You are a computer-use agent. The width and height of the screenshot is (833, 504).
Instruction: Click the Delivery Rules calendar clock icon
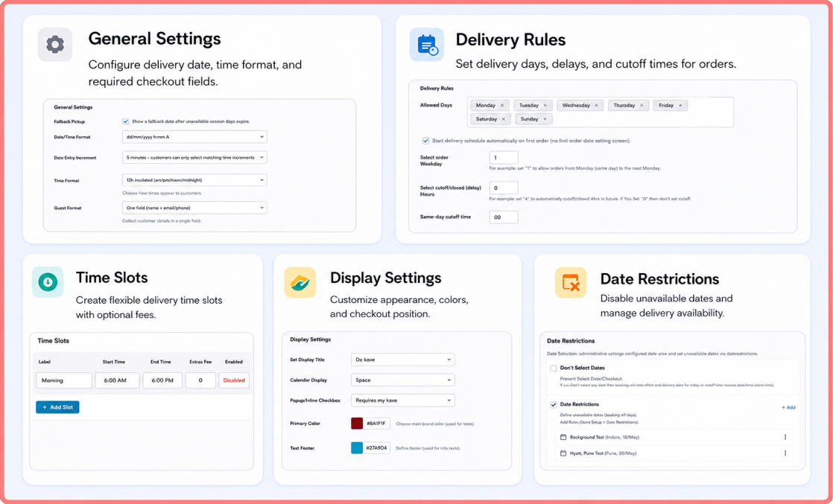[x=427, y=45]
